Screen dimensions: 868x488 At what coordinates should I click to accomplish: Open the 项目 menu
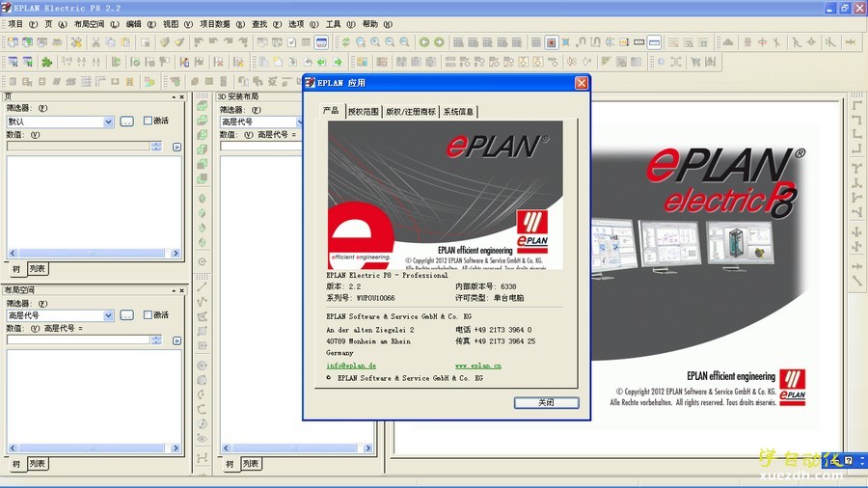(x=23, y=24)
